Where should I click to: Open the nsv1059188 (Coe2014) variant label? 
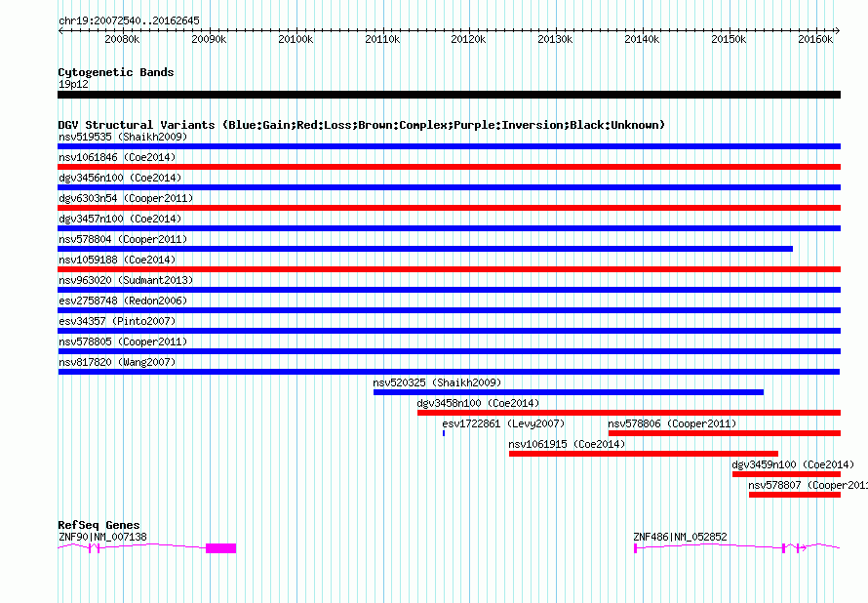[117, 260]
